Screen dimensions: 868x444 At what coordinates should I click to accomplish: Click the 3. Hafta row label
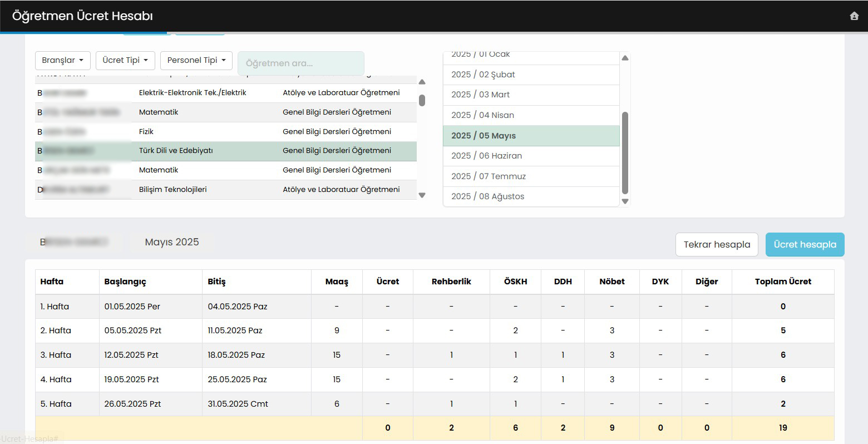click(x=56, y=355)
